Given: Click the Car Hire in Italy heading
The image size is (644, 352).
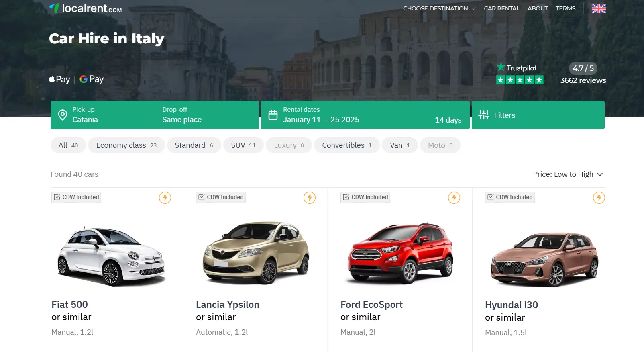Looking at the screenshot, I should pyautogui.click(x=107, y=39).
